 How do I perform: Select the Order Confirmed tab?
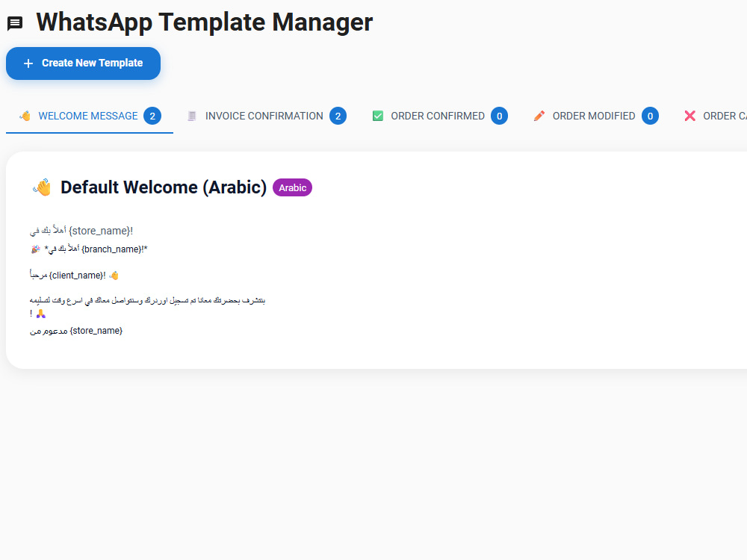pyautogui.click(x=440, y=116)
